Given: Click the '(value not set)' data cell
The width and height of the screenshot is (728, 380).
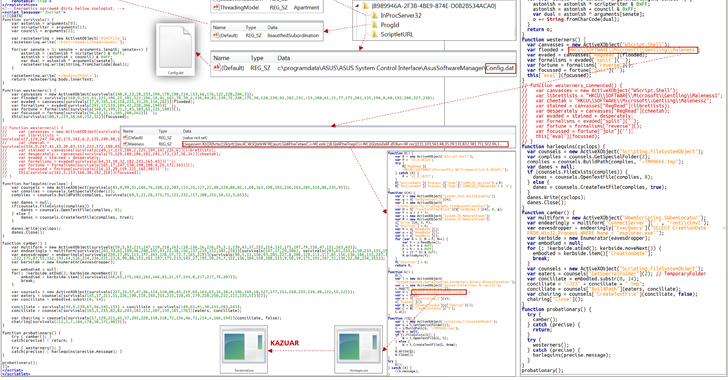Looking at the screenshot, I should click(194, 138).
